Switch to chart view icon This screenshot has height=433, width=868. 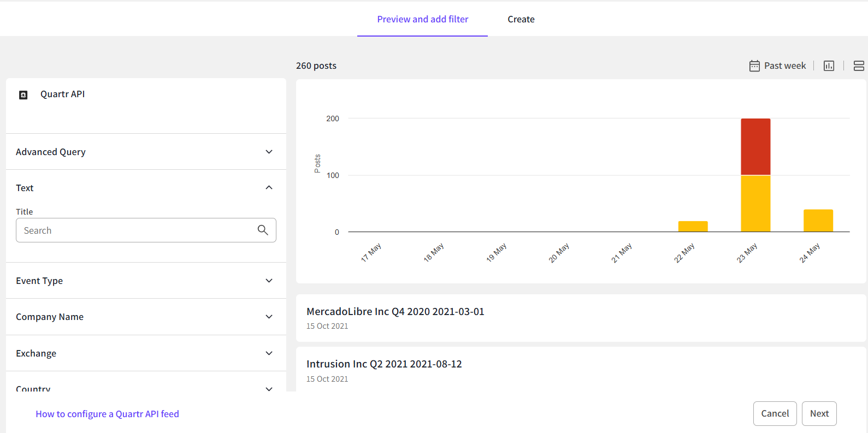pos(829,66)
